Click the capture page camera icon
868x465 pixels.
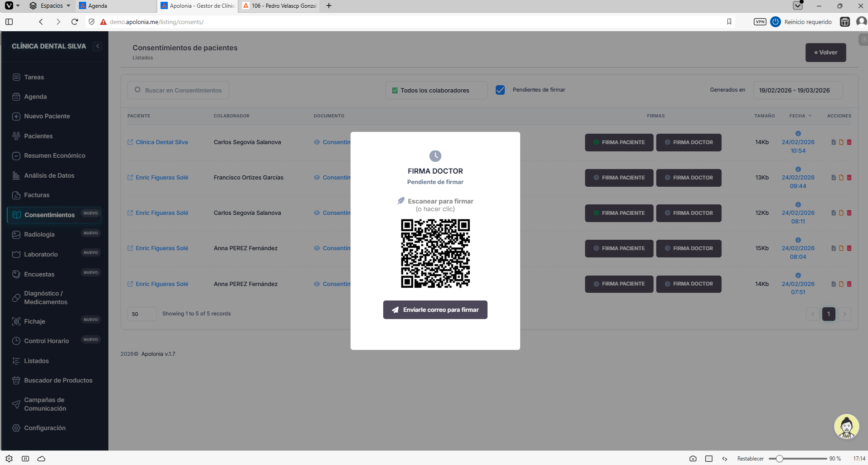(693, 459)
